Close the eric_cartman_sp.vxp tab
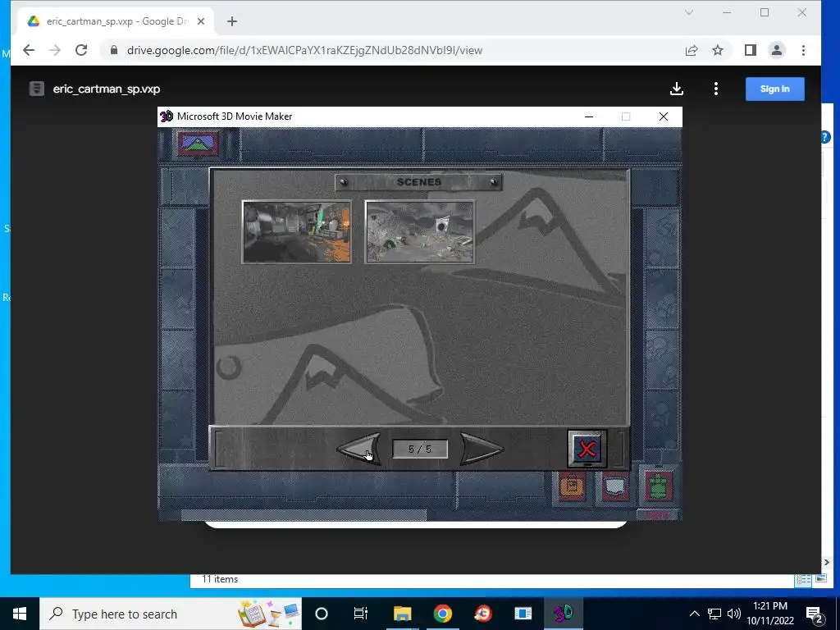Image resolution: width=840 pixels, height=630 pixels. [x=201, y=21]
